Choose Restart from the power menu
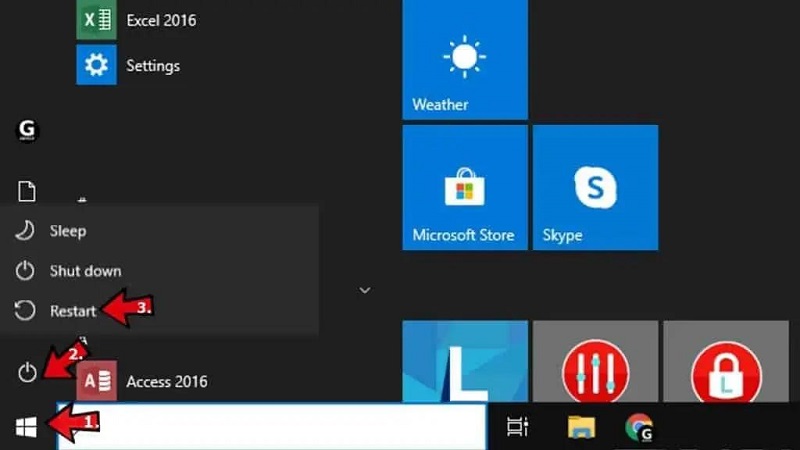The height and width of the screenshot is (450, 800). [x=159, y=311]
